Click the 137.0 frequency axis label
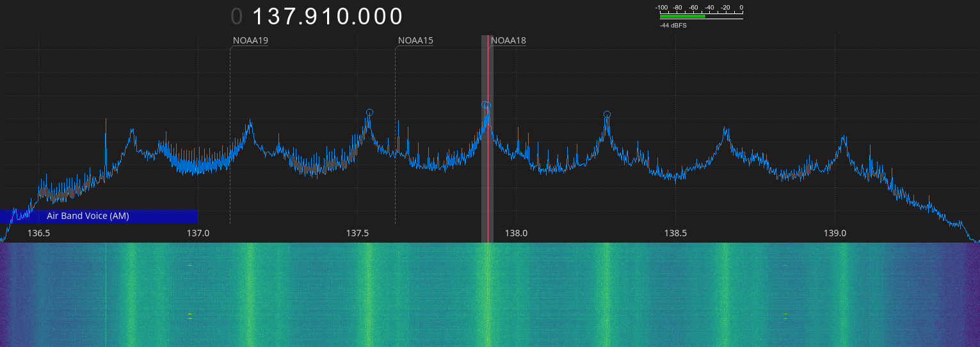 click(198, 233)
